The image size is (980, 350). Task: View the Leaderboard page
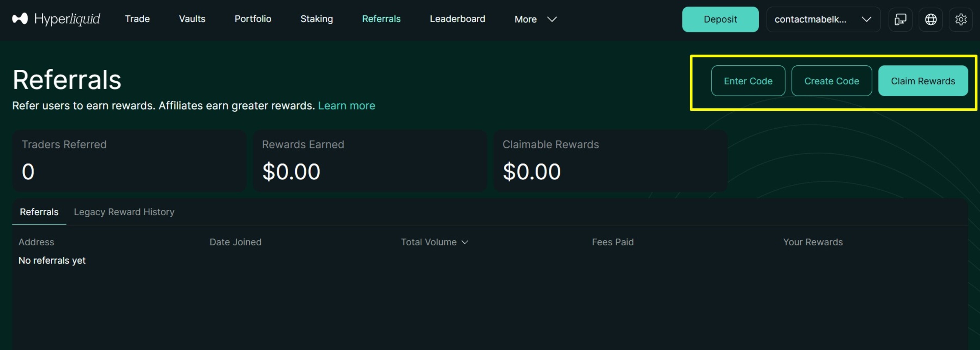coord(457,19)
